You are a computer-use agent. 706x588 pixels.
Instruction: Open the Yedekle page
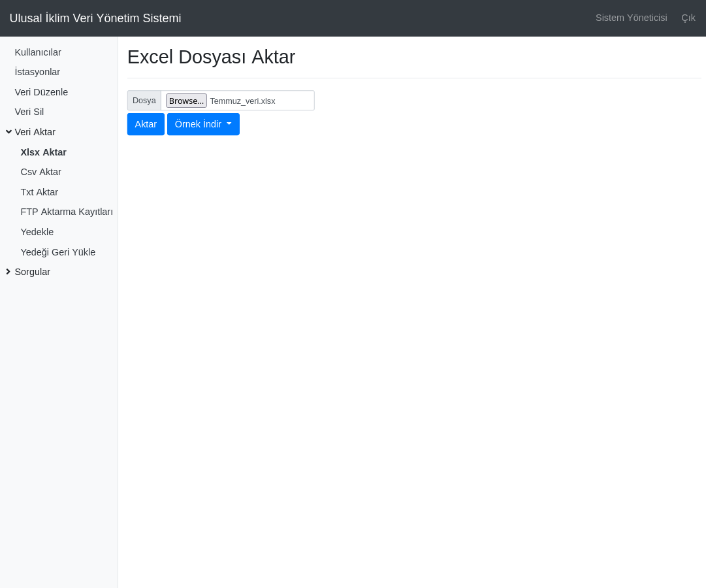click(x=37, y=232)
